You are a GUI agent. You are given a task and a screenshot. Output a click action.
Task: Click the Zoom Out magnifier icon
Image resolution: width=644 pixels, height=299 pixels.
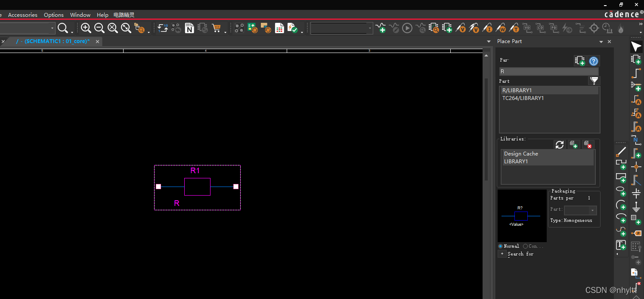99,28
